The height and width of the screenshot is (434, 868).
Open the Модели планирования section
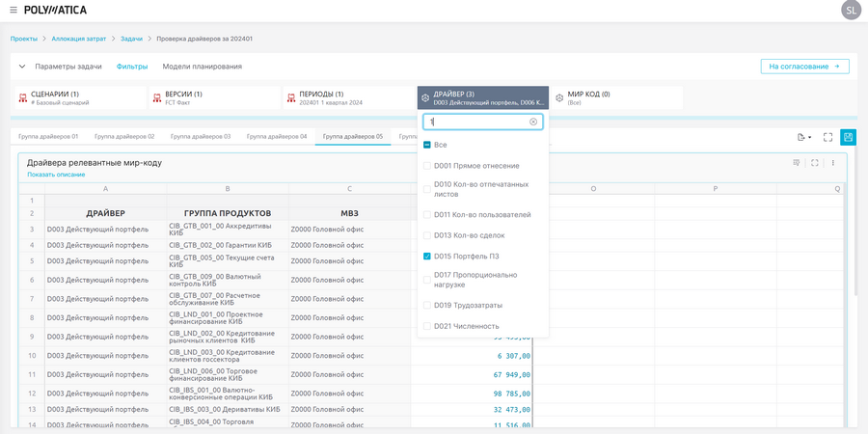click(x=203, y=67)
